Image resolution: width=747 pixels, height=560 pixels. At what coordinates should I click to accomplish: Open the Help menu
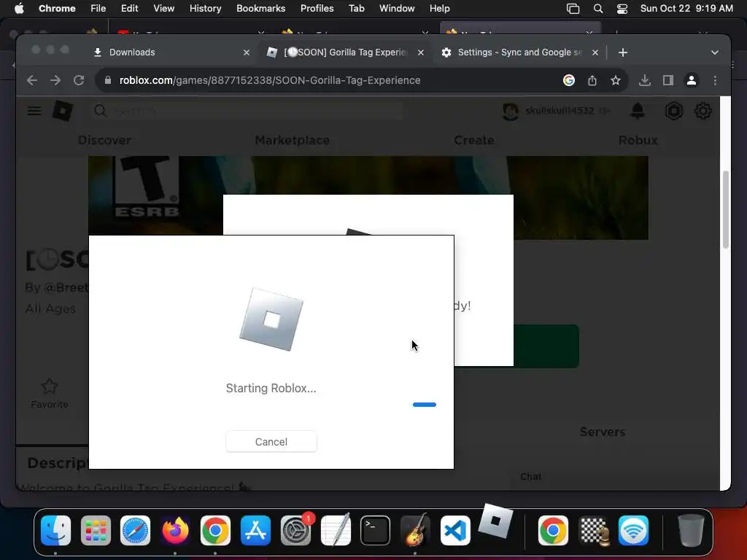point(439,9)
